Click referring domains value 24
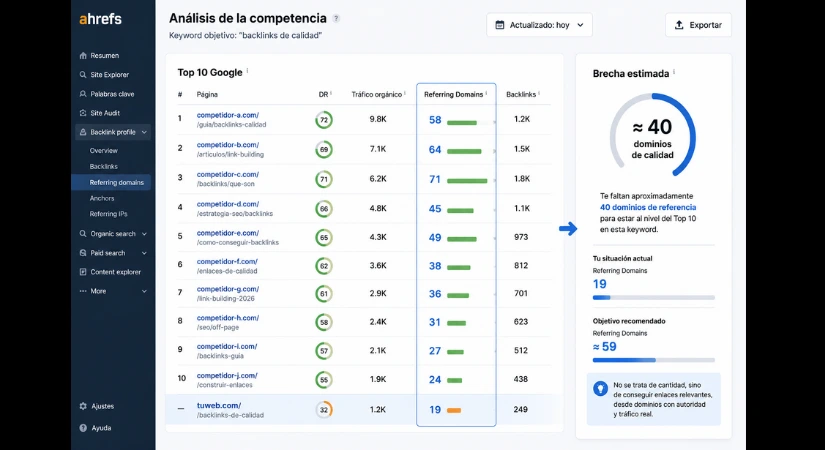825x450 pixels. point(435,379)
